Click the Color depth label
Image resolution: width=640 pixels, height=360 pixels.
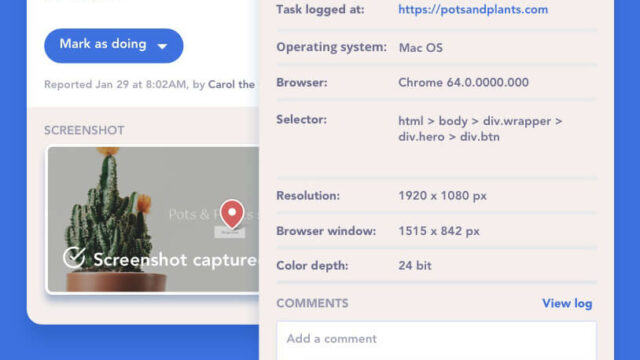(x=312, y=266)
